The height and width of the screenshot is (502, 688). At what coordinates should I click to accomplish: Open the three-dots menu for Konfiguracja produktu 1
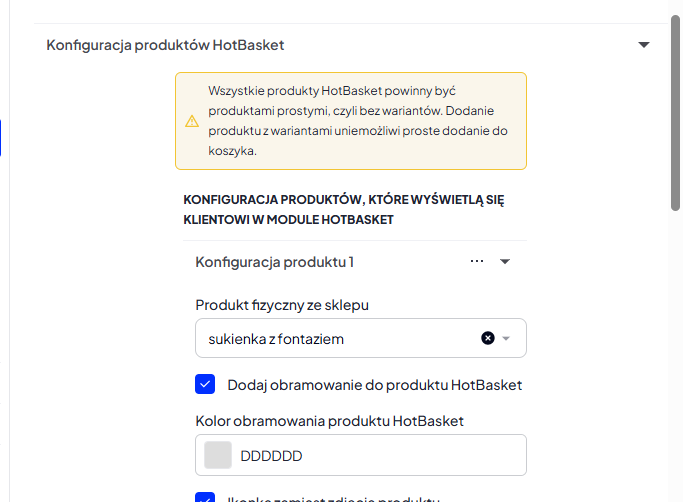(x=477, y=262)
